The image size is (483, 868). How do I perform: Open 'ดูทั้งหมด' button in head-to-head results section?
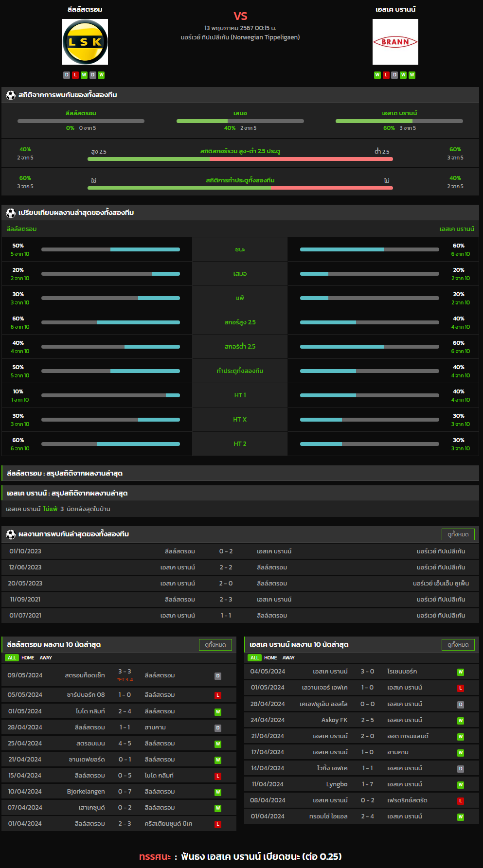click(458, 534)
